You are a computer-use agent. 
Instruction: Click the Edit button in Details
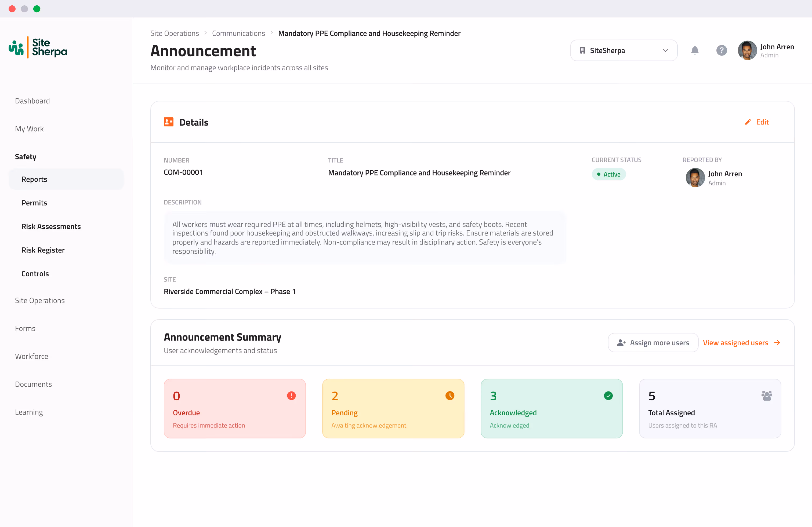tap(757, 122)
